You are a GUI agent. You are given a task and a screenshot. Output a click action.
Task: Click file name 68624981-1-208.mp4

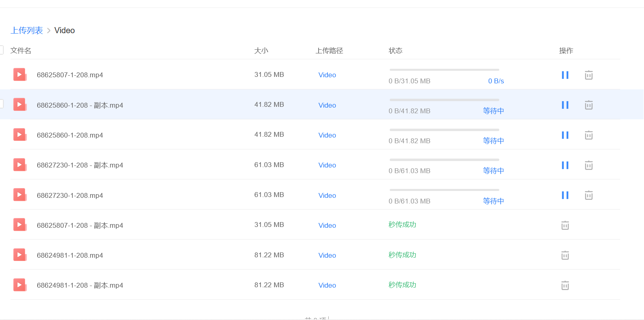(x=70, y=255)
